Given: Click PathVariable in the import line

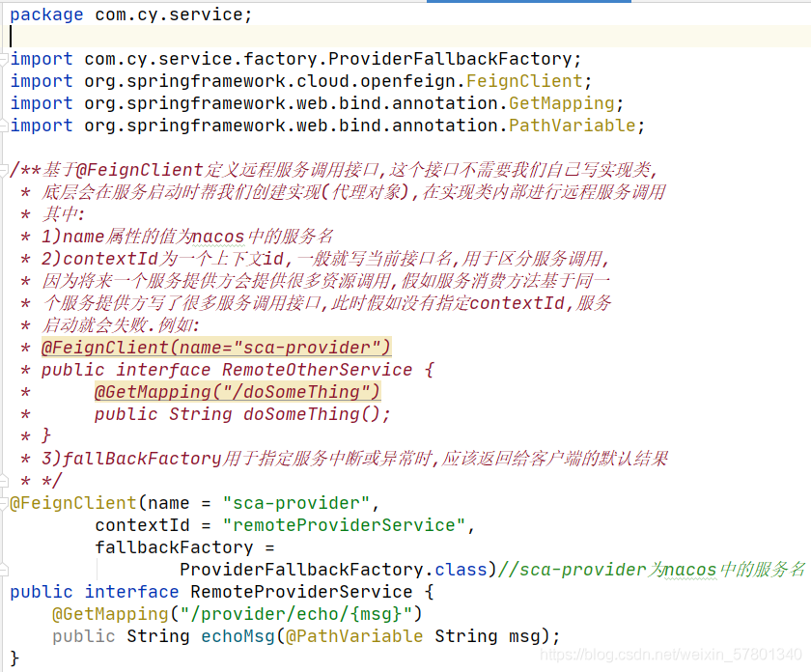Looking at the screenshot, I should click(573, 126).
